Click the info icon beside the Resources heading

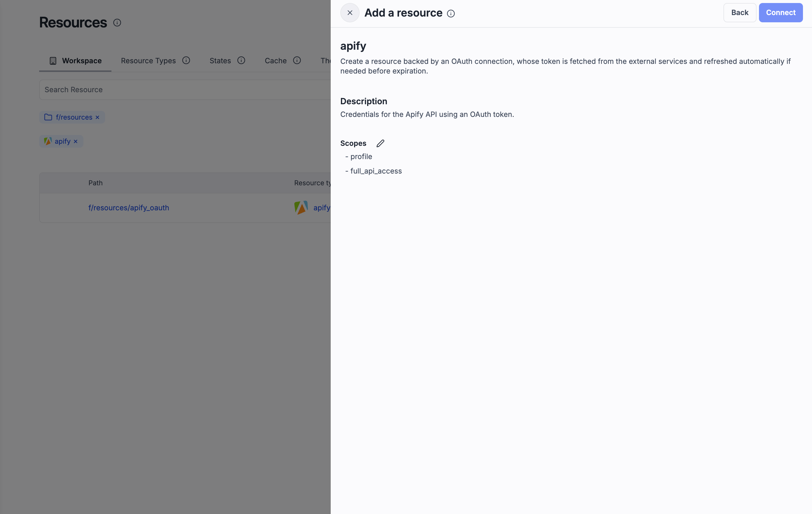[117, 23]
